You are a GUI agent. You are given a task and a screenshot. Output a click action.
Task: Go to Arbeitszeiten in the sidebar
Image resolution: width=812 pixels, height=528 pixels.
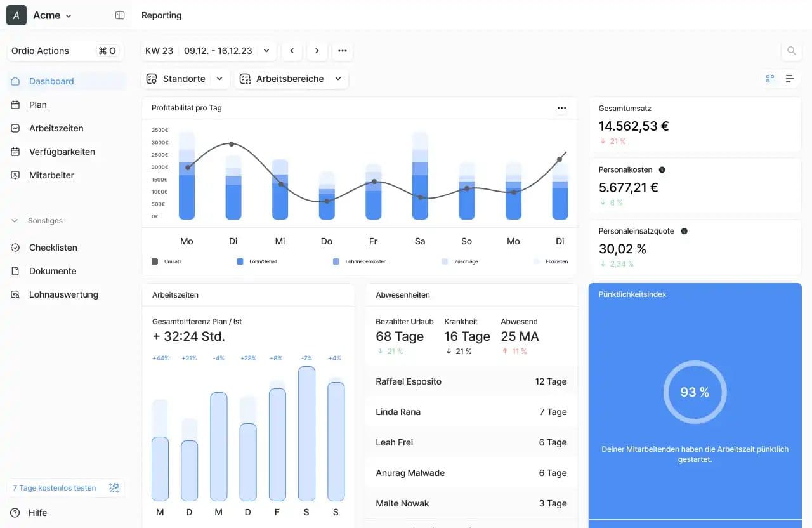click(x=65, y=128)
